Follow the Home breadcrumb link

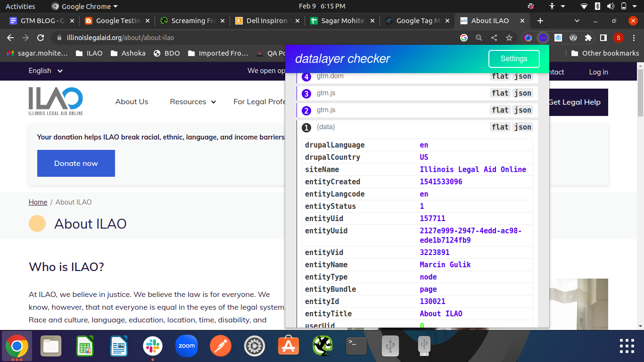click(x=38, y=202)
